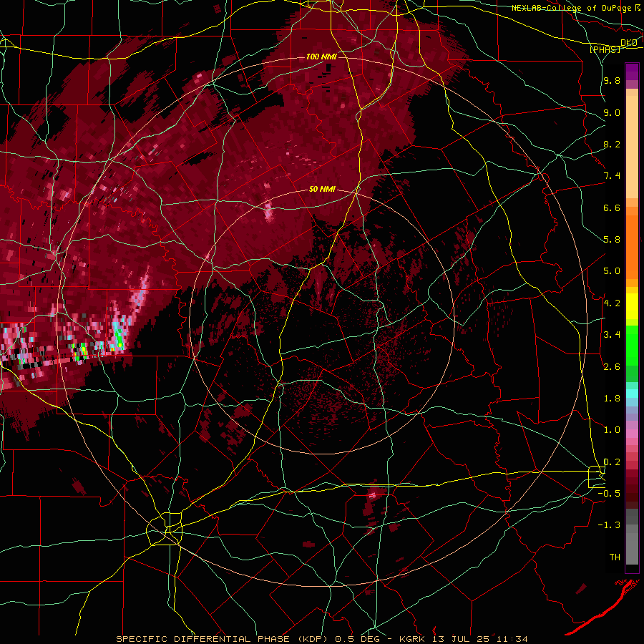Screen dimensions: 644x644
Task: Click the 6.6 scale value
Action: pyautogui.click(x=612, y=208)
